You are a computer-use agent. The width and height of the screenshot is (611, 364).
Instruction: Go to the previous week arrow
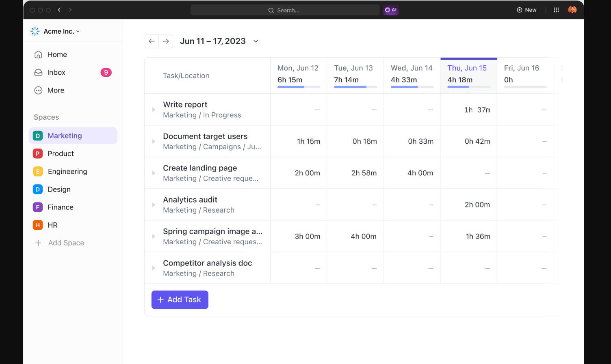pos(152,41)
